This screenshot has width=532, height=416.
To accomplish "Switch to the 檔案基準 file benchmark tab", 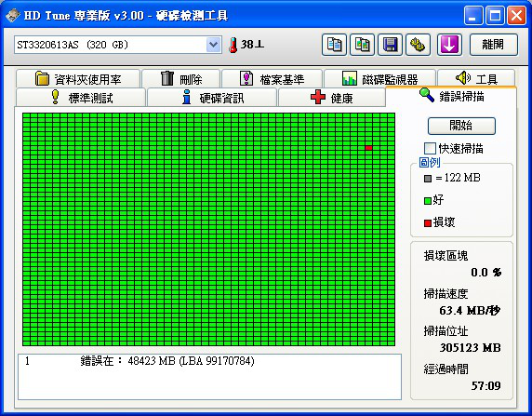I will tap(272, 79).
